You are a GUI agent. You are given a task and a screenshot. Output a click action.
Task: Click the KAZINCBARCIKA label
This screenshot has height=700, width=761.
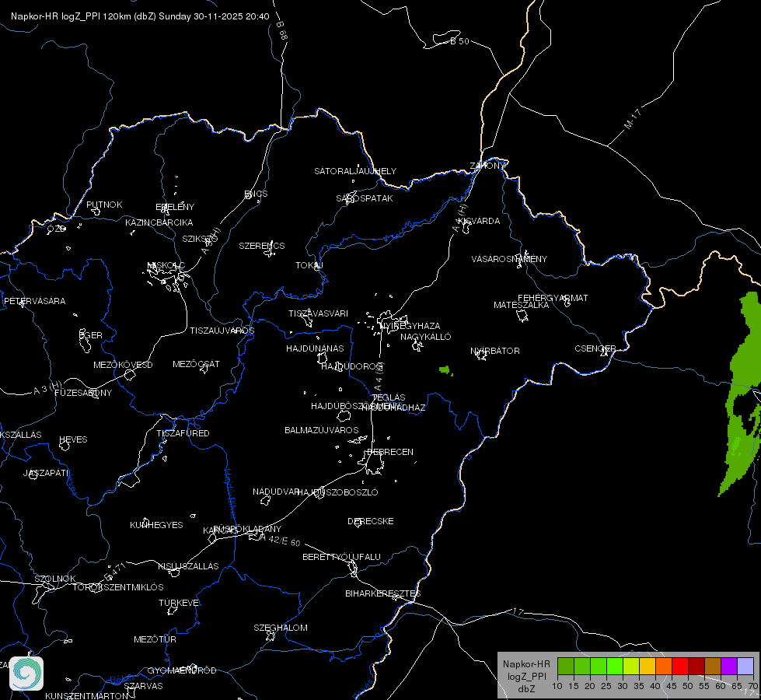tap(159, 222)
